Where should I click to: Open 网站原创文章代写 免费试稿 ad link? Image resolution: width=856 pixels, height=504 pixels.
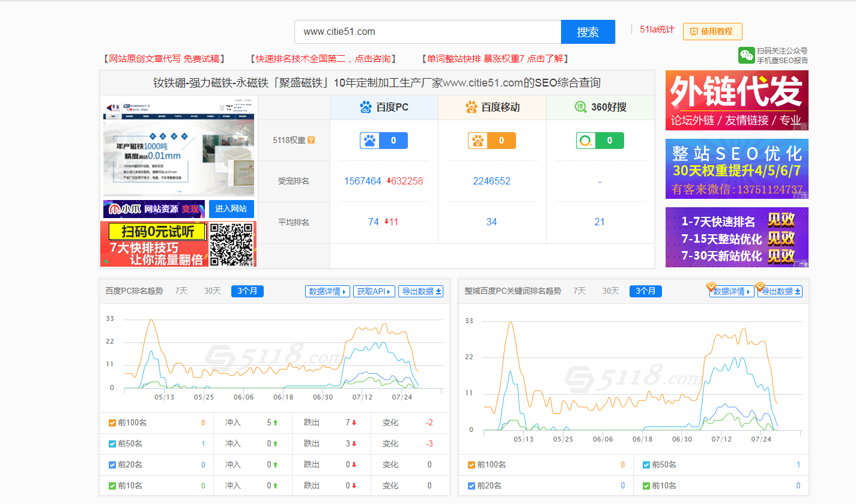165,58
